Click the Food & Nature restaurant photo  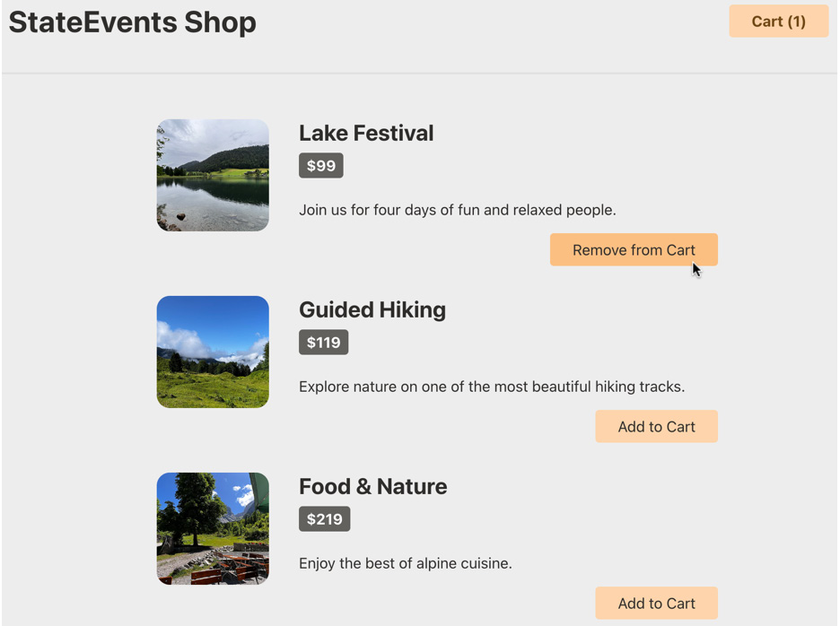pyautogui.click(x=213, y=529)
